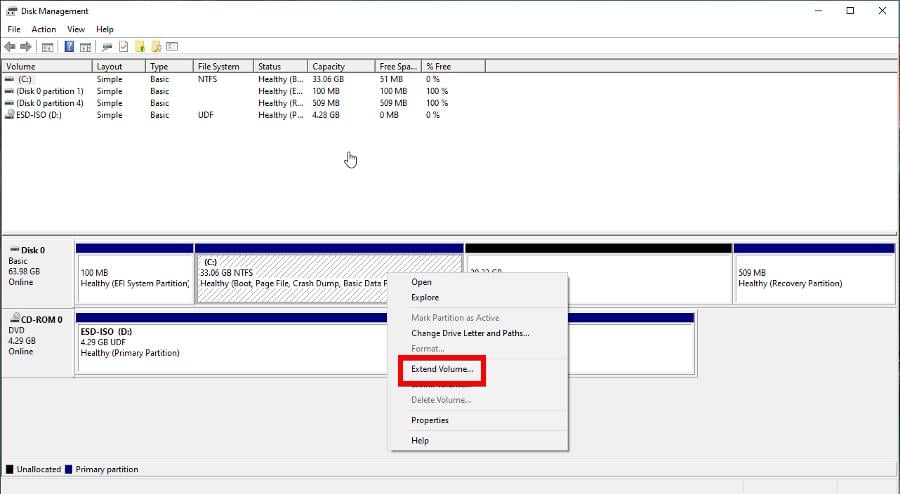Sort by the File System column header
The image size is (900, 494).
pyautogui.click(x=223, y=67)
